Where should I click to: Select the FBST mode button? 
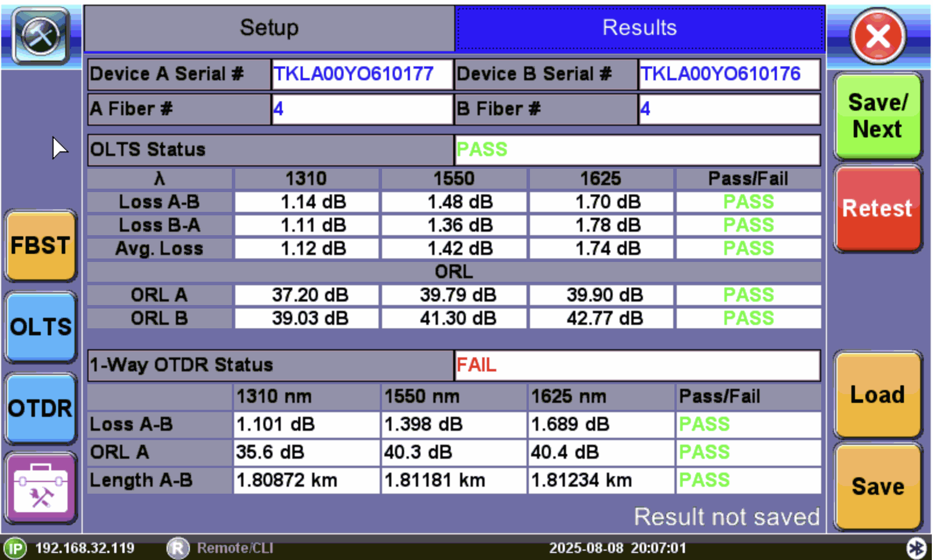[x=41, y=246]
